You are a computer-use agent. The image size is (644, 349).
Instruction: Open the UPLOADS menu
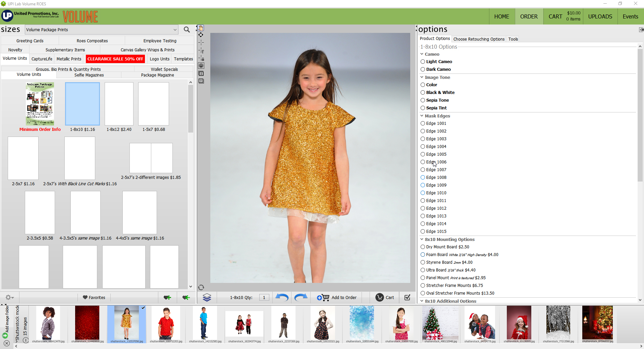coord(600,16)
